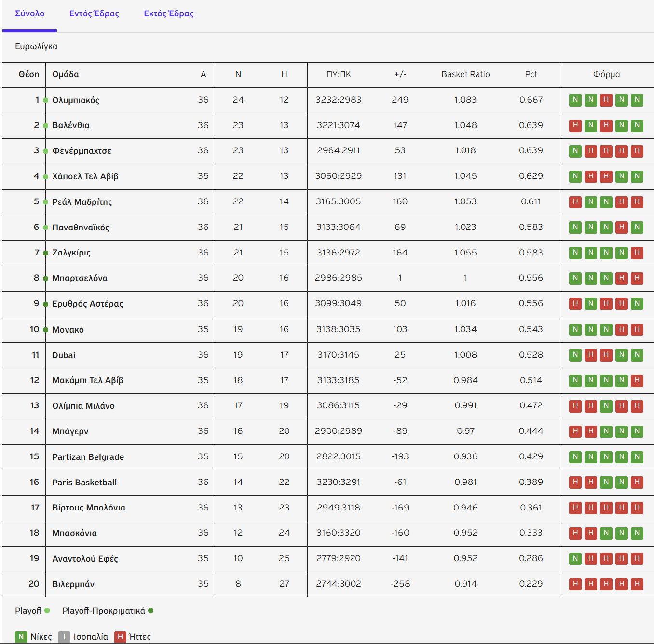Open the Dubai team link

pos(64,355)
